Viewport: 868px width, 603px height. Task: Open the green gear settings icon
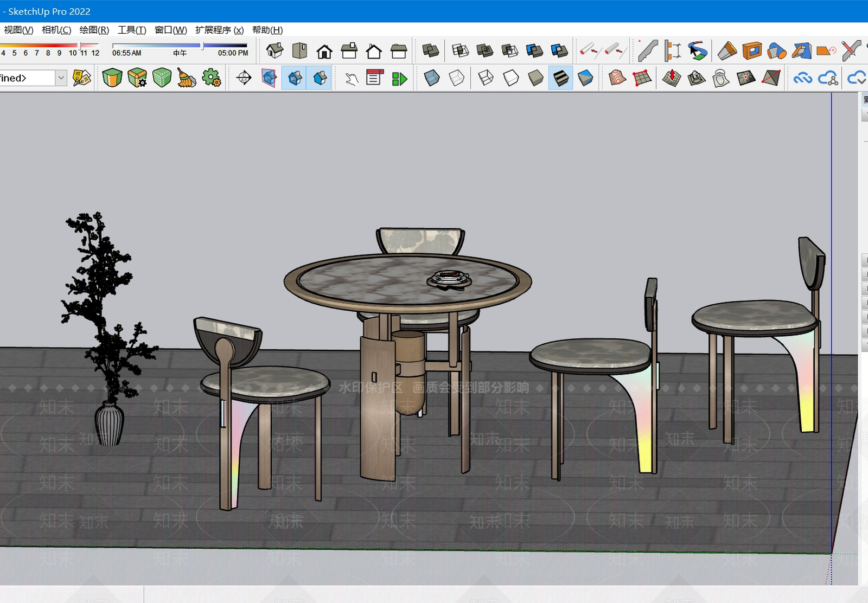click(212, 78)
